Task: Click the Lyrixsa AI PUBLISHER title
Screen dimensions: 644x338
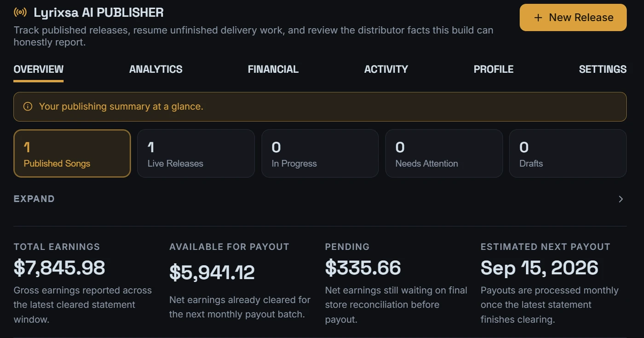Action: pyautogui.click(x=98, y=12)
